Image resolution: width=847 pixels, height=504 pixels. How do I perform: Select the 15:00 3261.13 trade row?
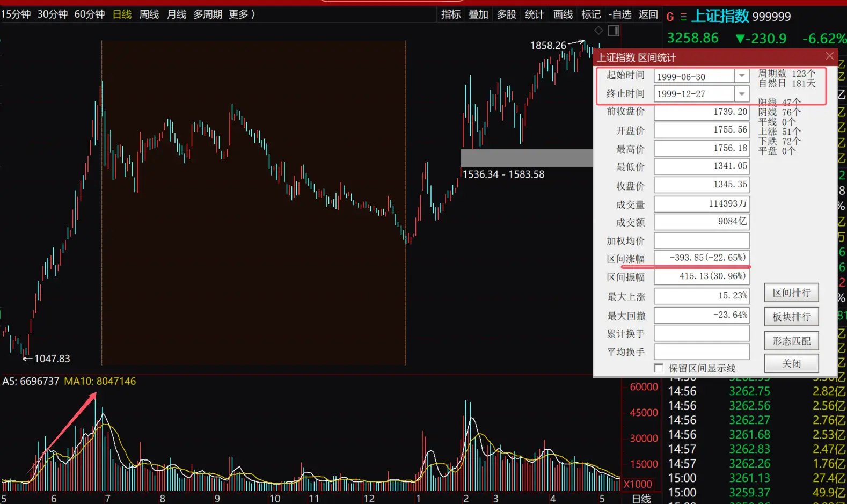pyautogui.click(x=757, y=478)
